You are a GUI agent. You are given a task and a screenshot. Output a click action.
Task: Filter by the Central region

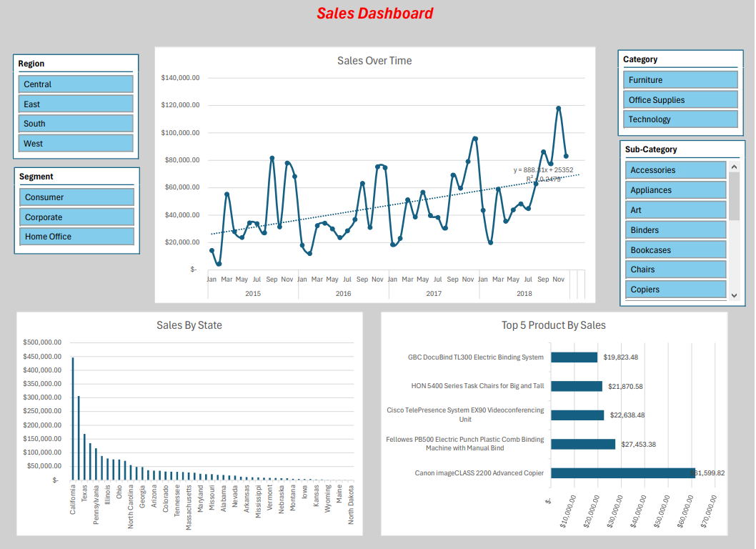[76, 84]
